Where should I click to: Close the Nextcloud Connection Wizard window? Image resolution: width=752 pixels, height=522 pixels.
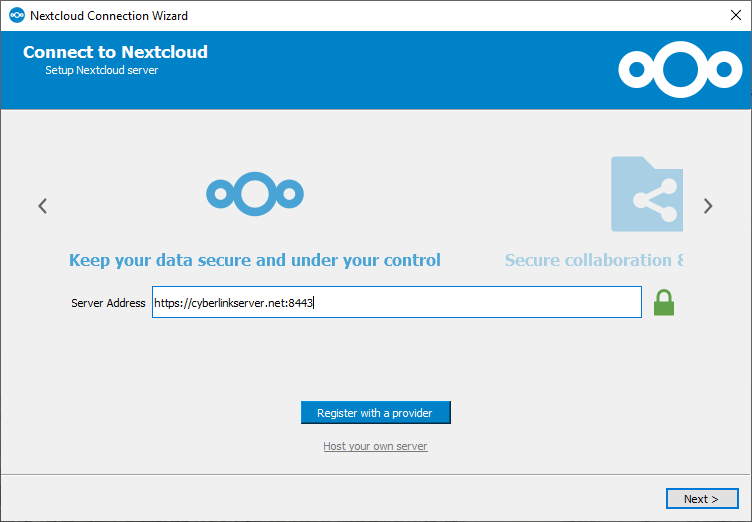click(x=736, y=15)
